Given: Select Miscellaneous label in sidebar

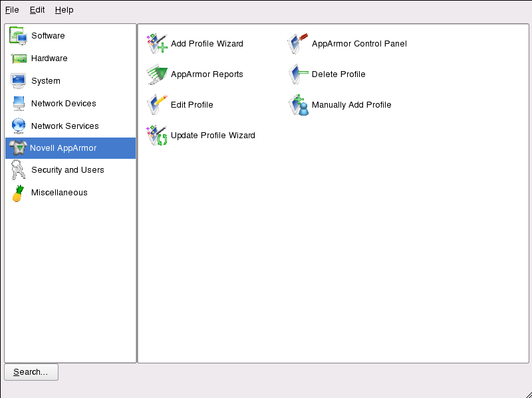Looking at the screenshot, I should (x=59, y=193).
